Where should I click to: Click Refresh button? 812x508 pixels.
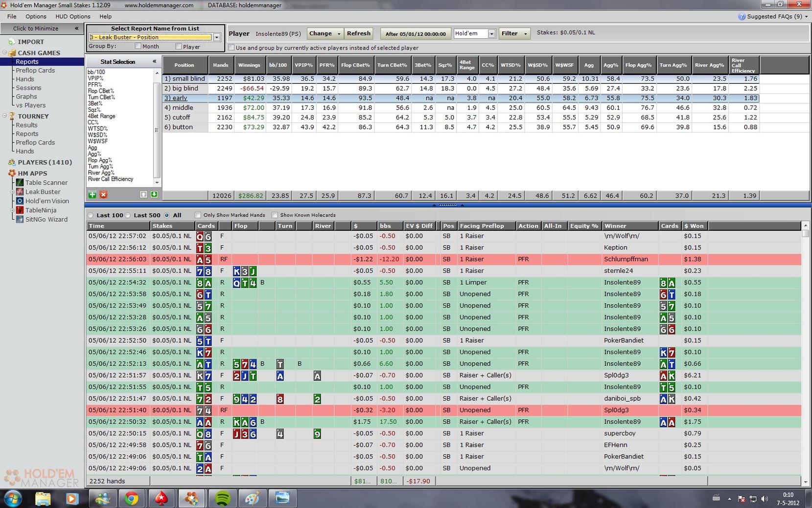[358, 33]
